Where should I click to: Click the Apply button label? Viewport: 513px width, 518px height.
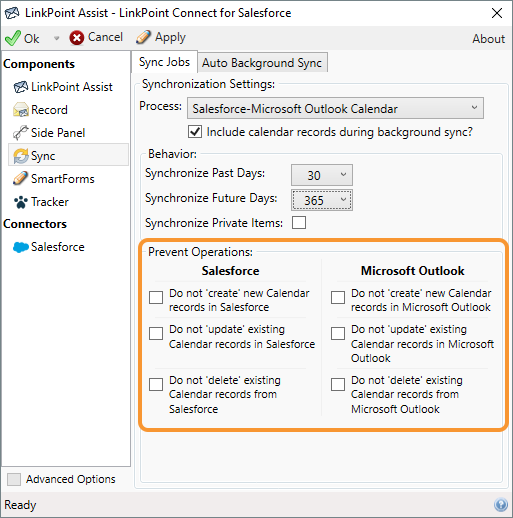(x=170, y=37)
